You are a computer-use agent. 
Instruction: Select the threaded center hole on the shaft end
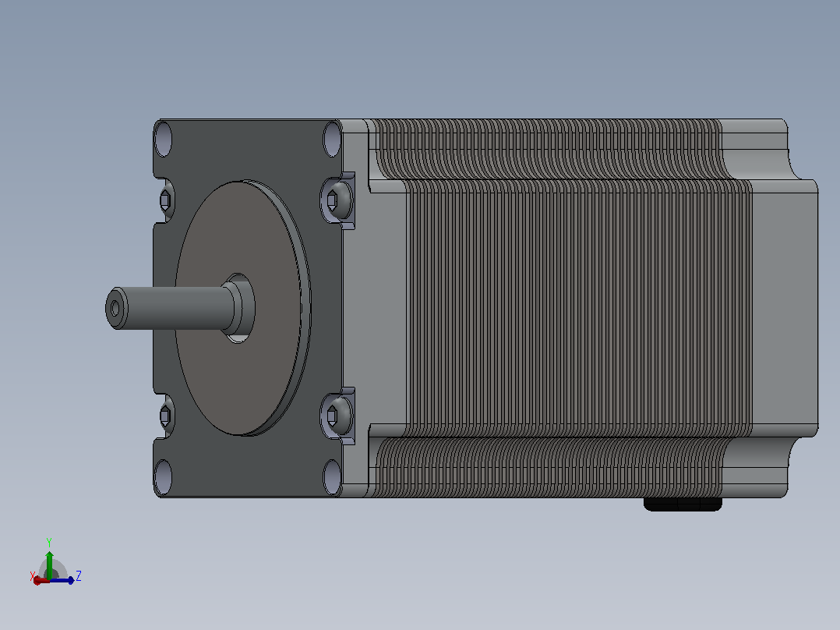click(115, 308)
